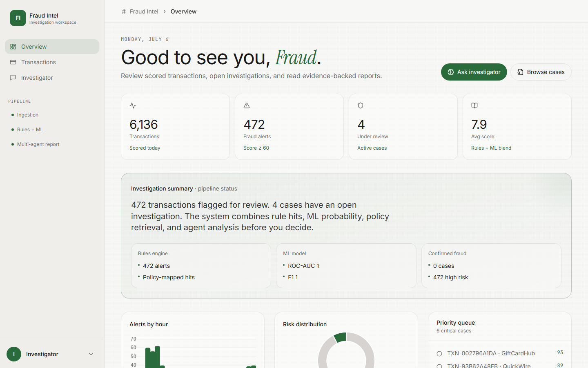Click the green segment of risk donut

point(341,337)
